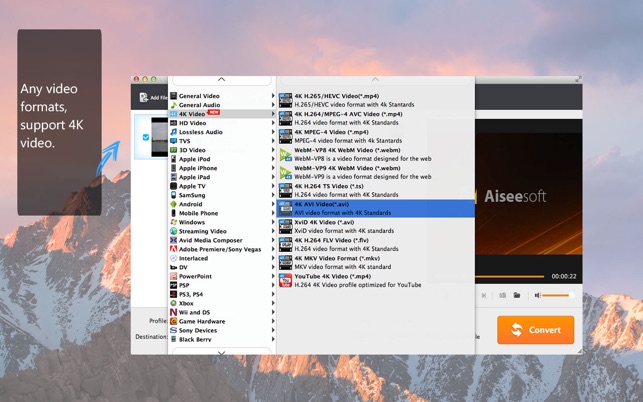This screenshot has width=643, height=402.
Task: Choose 4K H.264 FLV Video format
Action: [x=376, y=244]
